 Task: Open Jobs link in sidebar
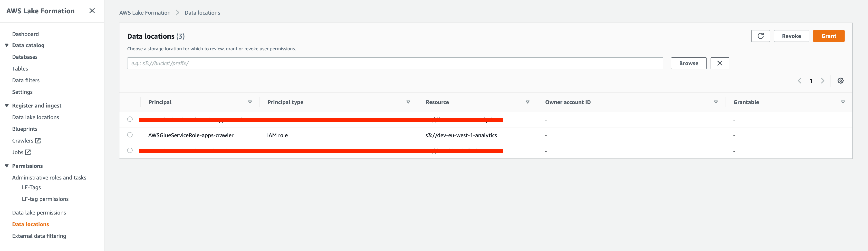coord(18,152)
